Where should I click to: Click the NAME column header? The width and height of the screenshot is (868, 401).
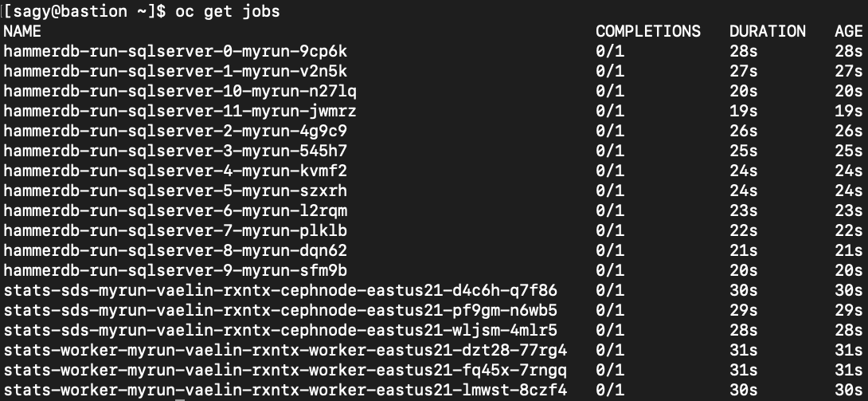point(22,32)
